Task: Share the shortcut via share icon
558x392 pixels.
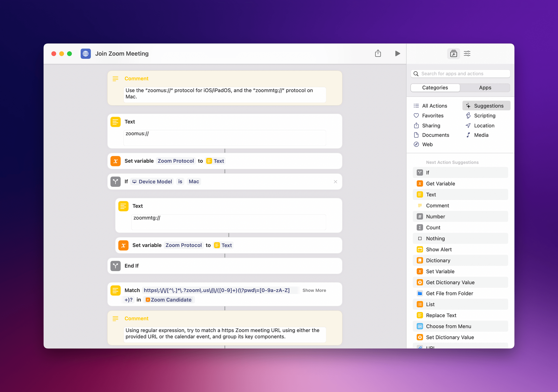Action: (378, 53)
